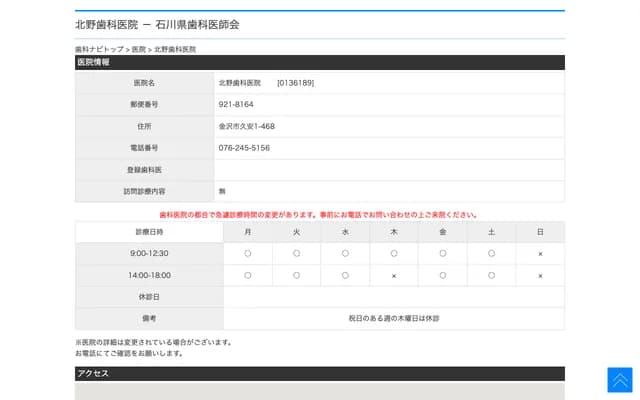Click the red schedule change notice text
This screenshot has width=640, height=400.
click(319, 214)
